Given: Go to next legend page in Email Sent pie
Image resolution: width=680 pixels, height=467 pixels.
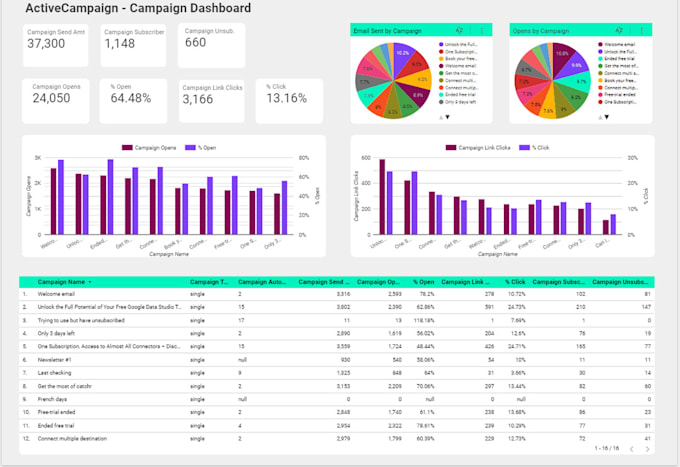Looking at the screenshot, I should tap(448, 117).
